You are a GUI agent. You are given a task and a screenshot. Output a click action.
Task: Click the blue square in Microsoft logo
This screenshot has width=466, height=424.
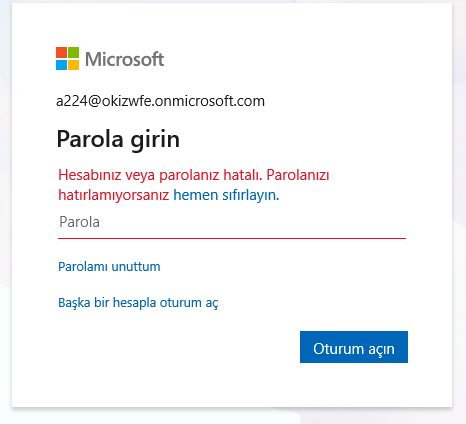[61, 65]
